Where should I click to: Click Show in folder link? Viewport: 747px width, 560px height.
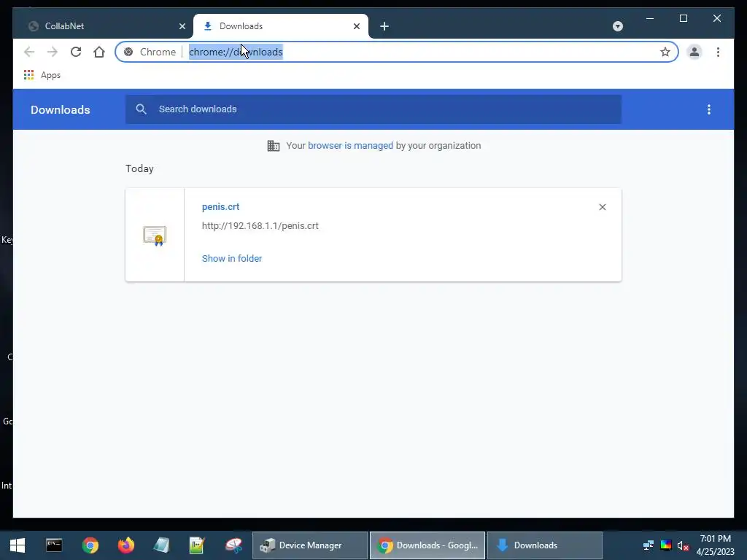[232, 259]
